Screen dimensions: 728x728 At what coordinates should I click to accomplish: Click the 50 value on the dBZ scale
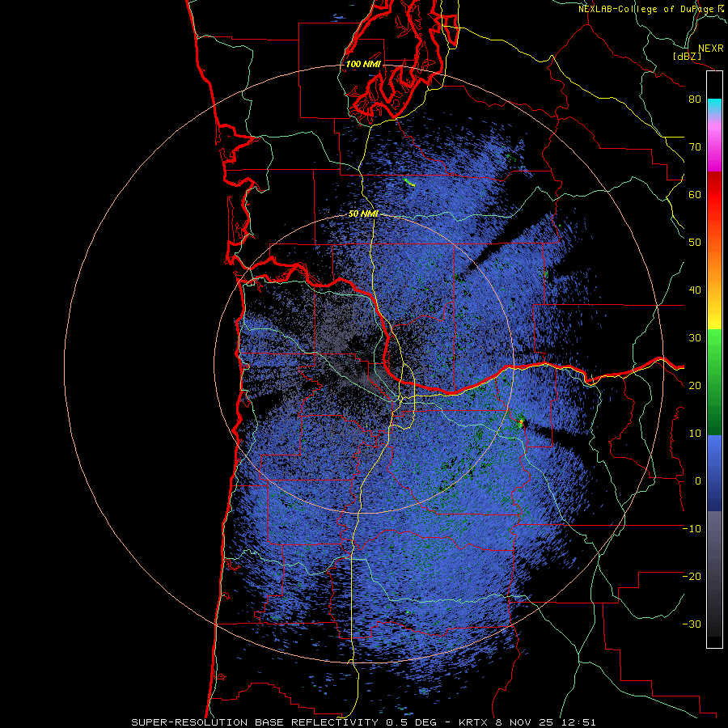(695, 243)
